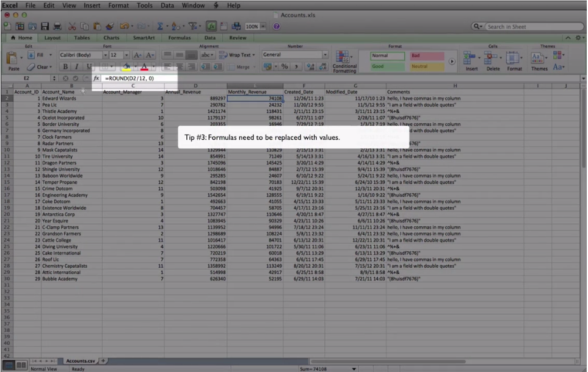
Task: Click the Undo arrow icon
Action: [x=124, y=26]
